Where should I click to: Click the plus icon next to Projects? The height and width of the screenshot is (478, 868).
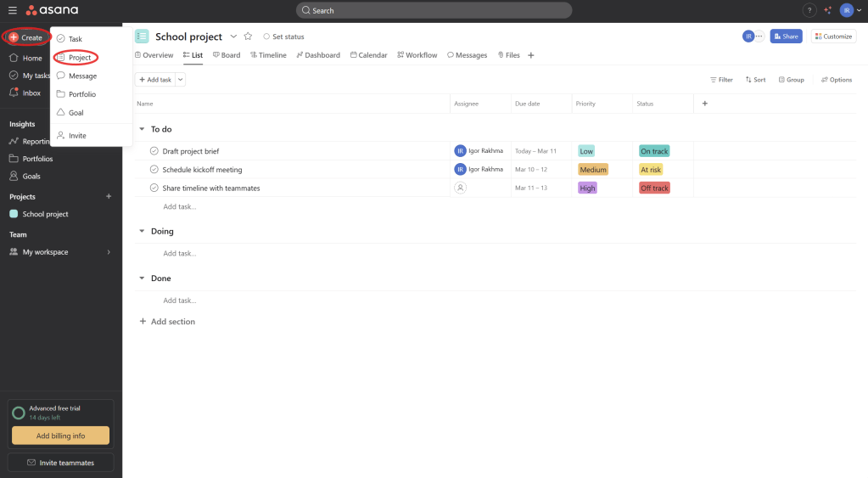pyautogui.click(x=109, y=197)
